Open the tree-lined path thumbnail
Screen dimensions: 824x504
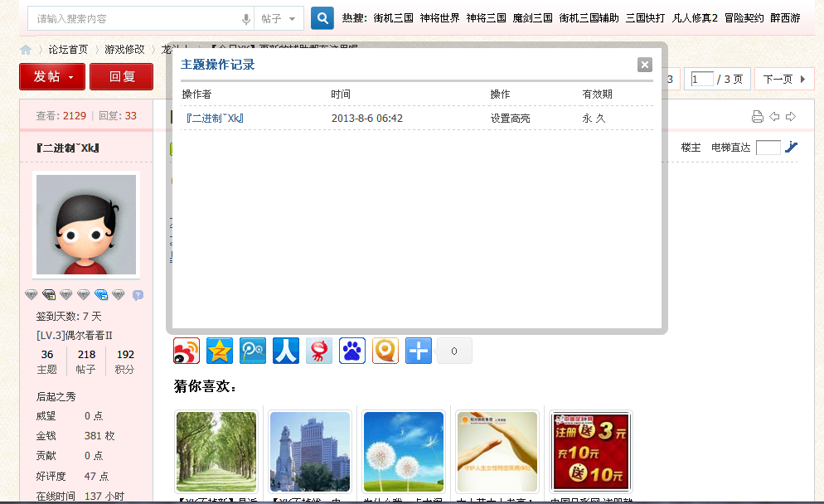tap(216, 452)
